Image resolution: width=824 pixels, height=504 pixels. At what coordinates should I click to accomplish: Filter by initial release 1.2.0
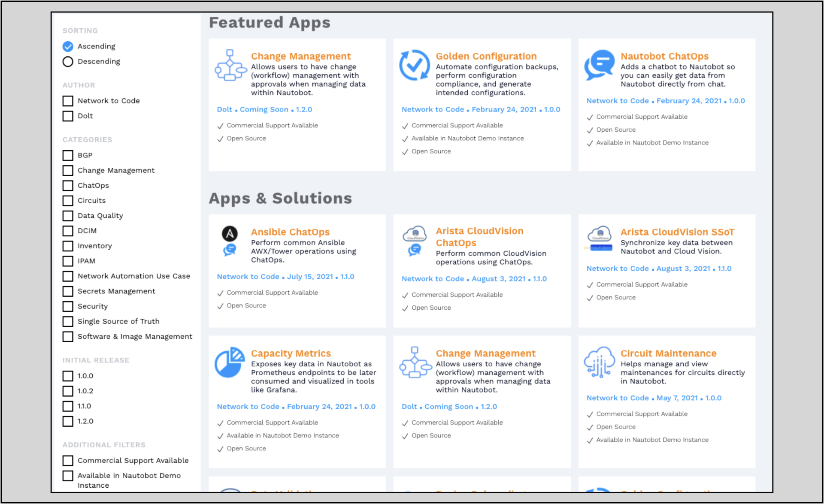tap(68, 421)
